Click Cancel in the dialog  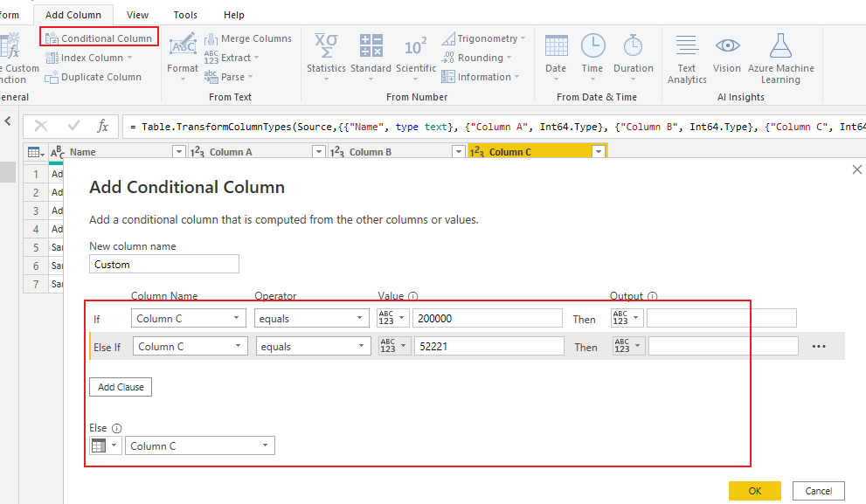pyautogui.click(x=818, y=491)
